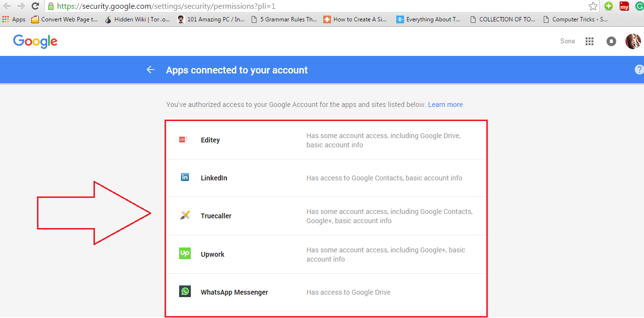Image resolution: width=644 pixels, height=318 pixels.
Task: Click the Sona account name
Action: pyautogui.click(x=568, y=41)
